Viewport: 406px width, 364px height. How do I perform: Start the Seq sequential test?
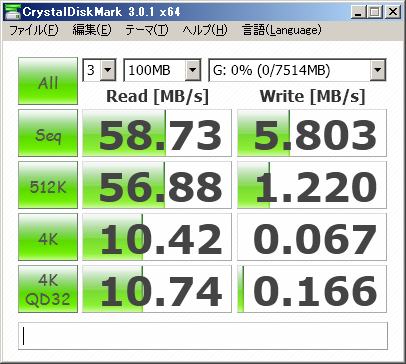tap(48, 133)
